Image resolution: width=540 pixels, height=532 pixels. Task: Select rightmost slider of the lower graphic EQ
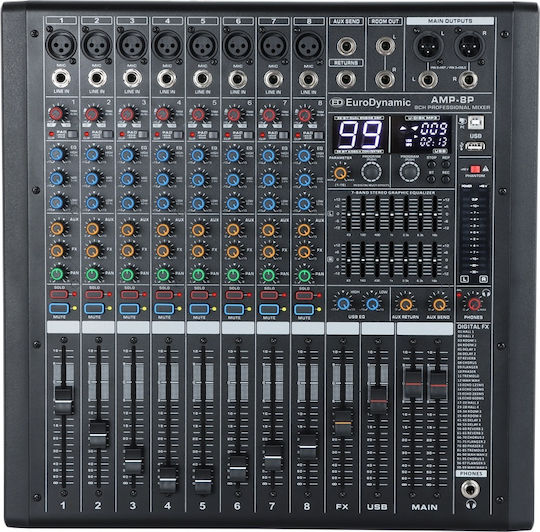(x=435, y=260)
